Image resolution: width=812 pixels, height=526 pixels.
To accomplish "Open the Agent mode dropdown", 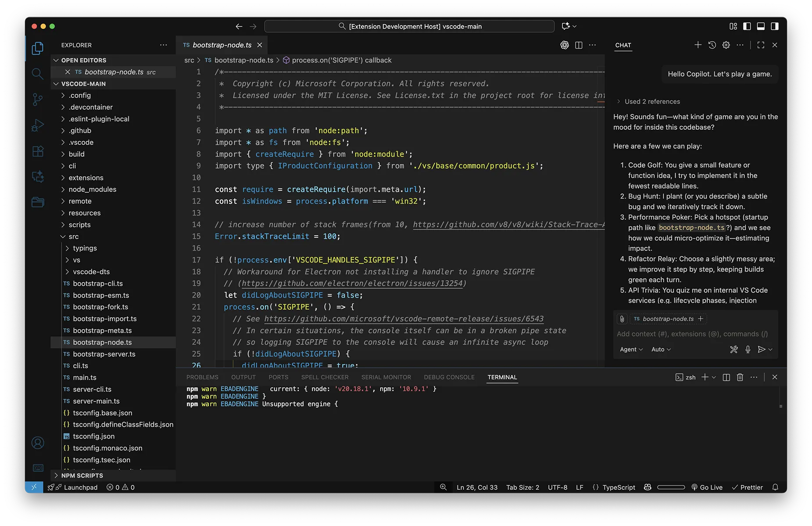I will point(630,349).
